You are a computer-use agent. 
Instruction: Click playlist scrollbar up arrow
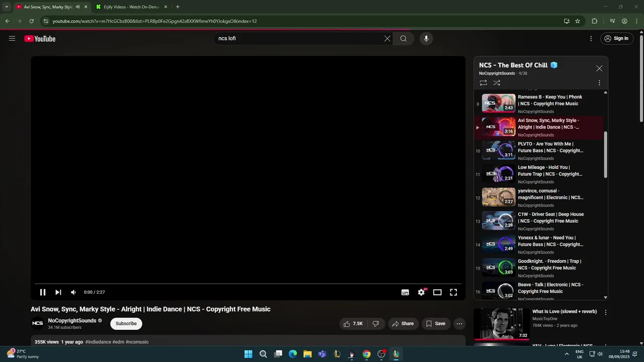[x=605, y=93]
